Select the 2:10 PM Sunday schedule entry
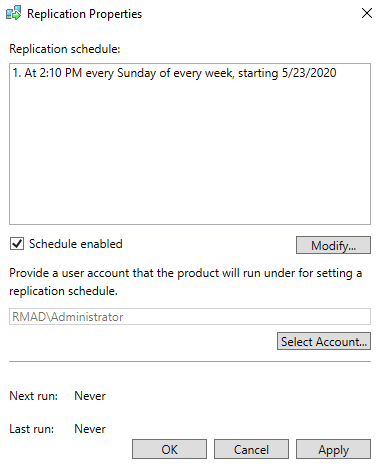The height and width of the screenshot is (468, 380). click(x=174, y=73)
